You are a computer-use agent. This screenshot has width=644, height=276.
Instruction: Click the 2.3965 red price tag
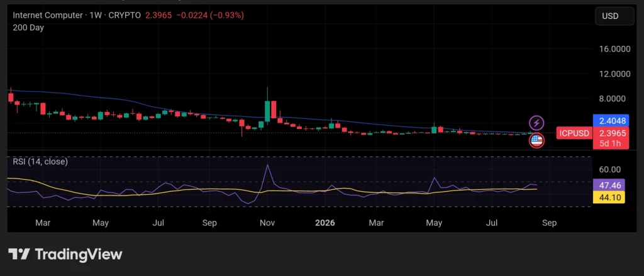611,133
